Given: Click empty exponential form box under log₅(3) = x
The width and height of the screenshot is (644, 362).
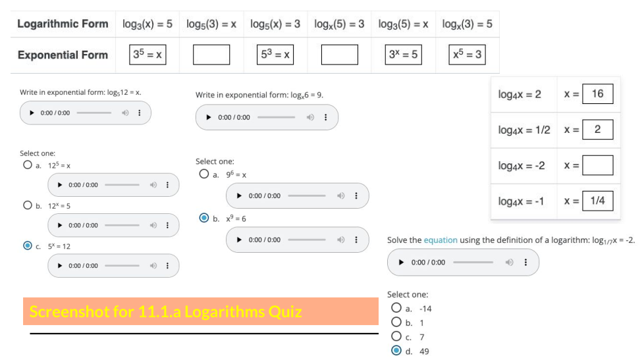Looking at the screenshot, I should point(211,55).
